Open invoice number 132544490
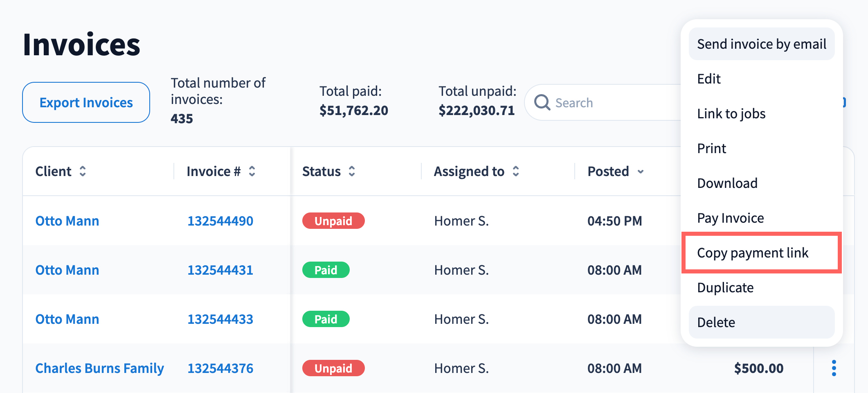868x393 pixels. [220, 221]
